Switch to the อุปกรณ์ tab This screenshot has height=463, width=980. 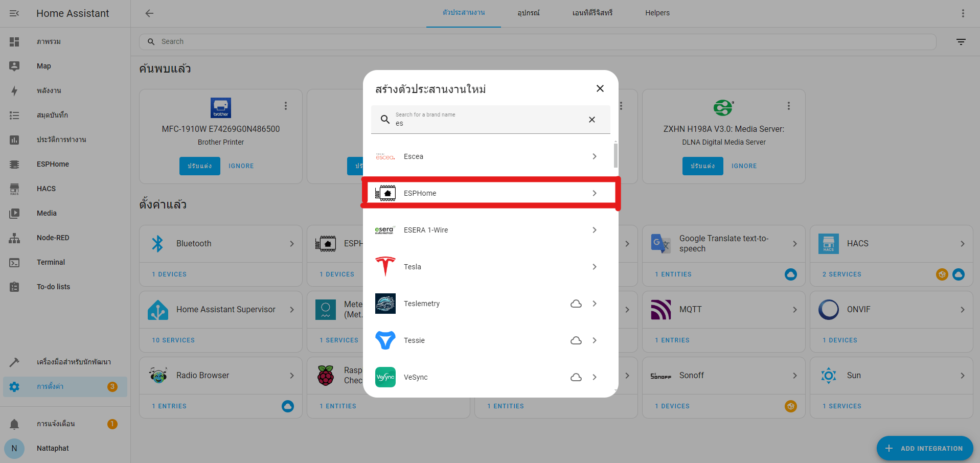(x=529, y=13)
